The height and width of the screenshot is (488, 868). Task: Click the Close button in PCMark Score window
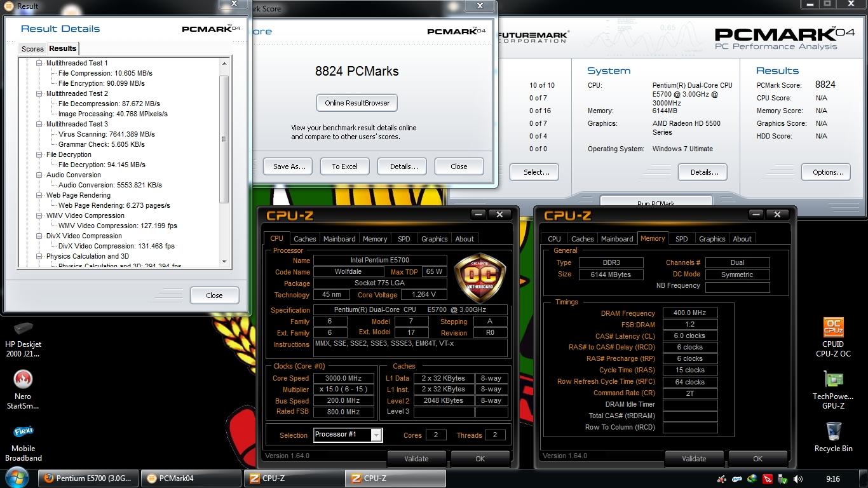click(x=459, y=166)
